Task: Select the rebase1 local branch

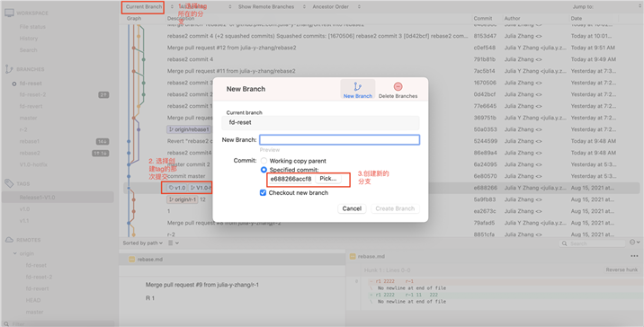Action: tap(29, 142)
